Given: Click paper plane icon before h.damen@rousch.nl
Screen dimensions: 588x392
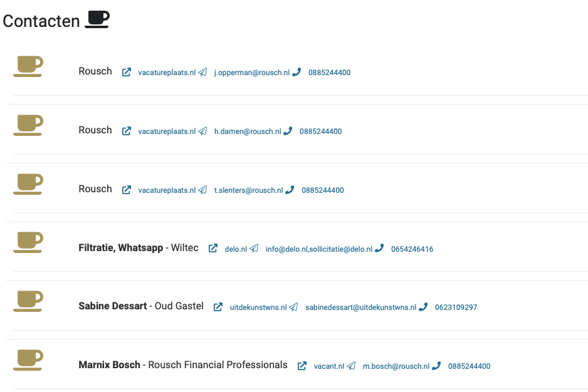Looking at the screenshot, I should click(202, 131).
